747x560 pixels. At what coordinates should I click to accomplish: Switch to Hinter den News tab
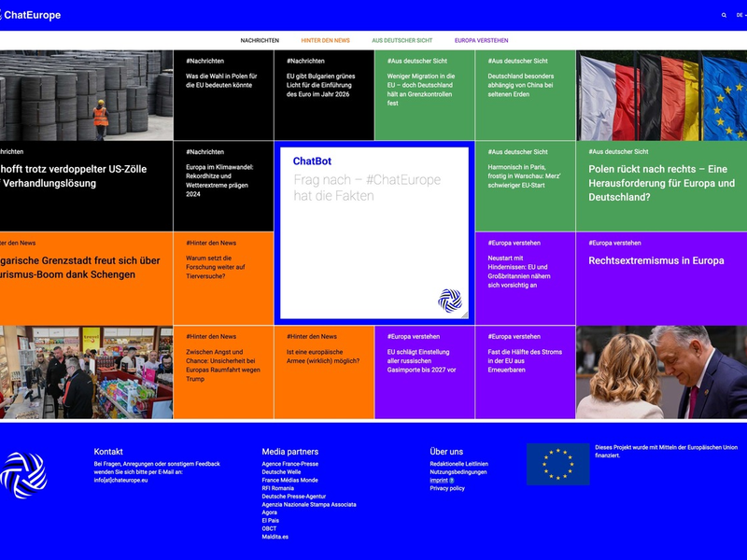325,41
